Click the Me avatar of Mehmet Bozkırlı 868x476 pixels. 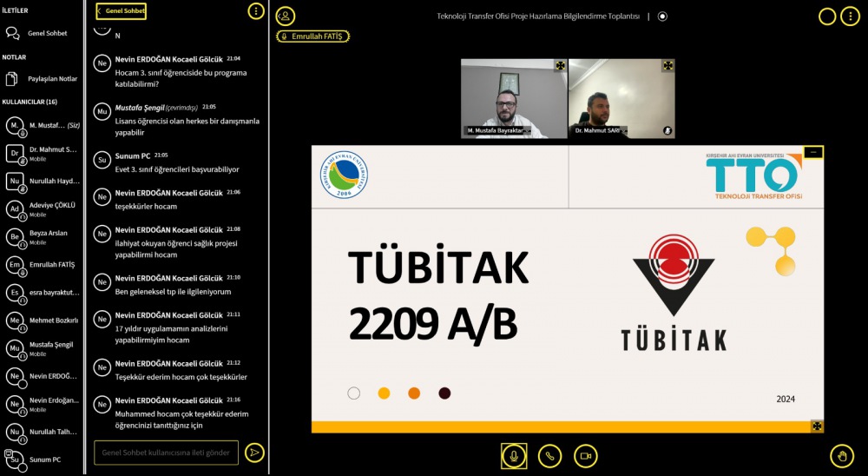[x=15, y=321]
